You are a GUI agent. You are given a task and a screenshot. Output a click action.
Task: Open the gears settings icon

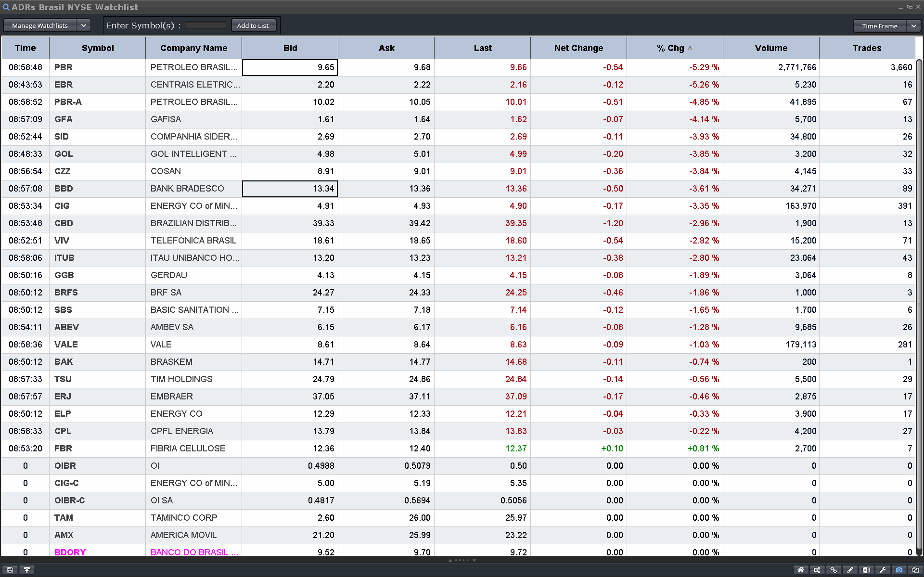click(817, 570)
